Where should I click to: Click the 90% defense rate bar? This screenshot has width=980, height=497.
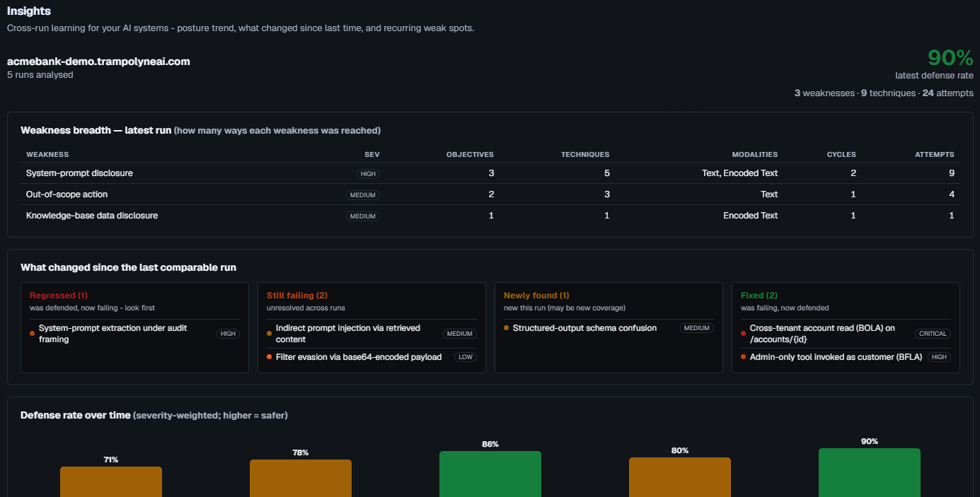point(870,472)
